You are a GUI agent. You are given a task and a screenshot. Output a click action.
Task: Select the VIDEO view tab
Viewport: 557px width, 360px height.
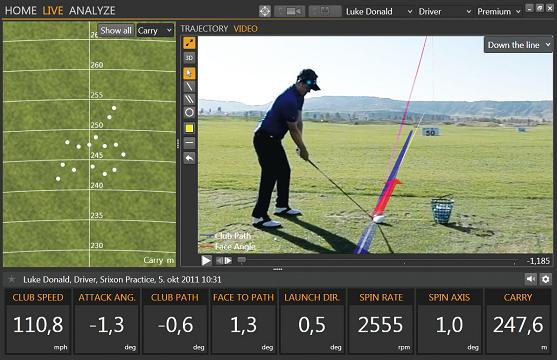[245, 29]
